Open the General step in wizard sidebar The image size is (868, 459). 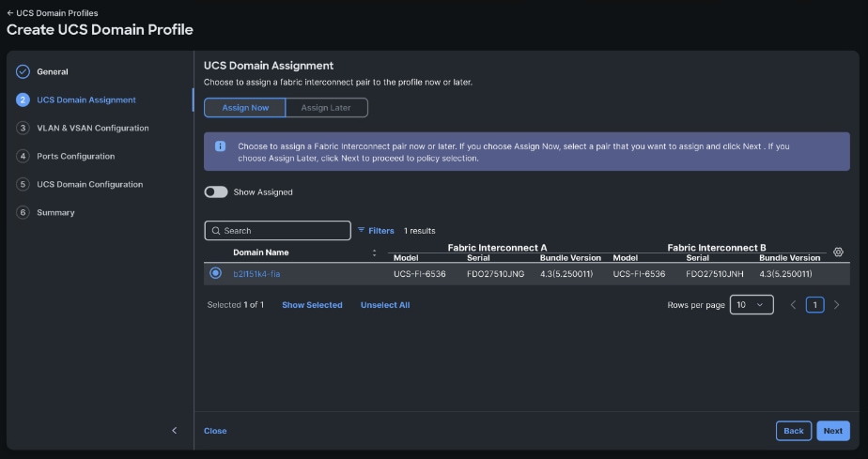(x=53, y=72)
